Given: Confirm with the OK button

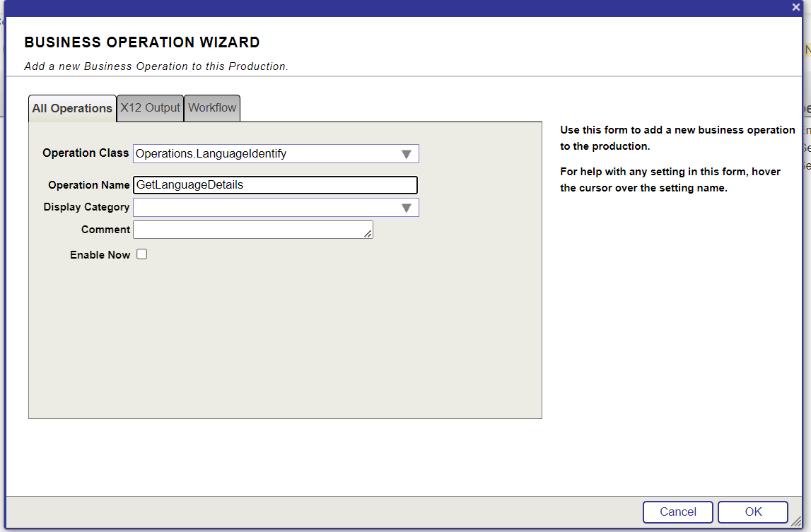Looking at the screenshot, I should point(753,512).
